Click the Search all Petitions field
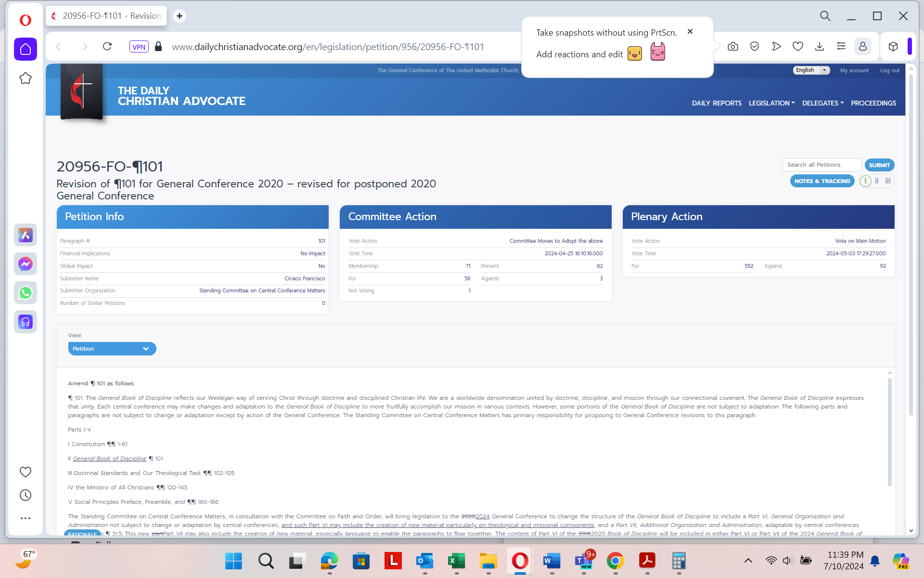This screenshot has height=578, width=924. [x=821, y=165]
